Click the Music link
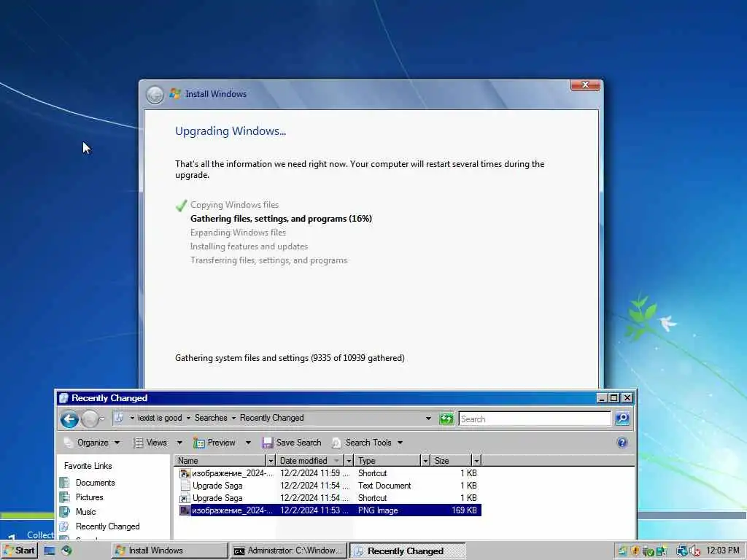The height and width of the screenshot is (560, 747). (x=86, y=512)
